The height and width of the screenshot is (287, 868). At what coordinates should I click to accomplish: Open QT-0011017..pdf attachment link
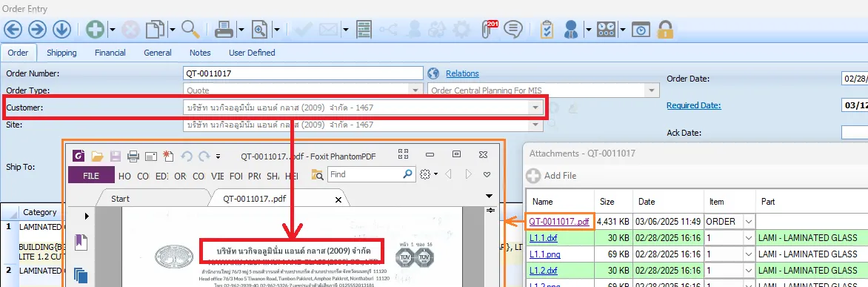point(559,222)
